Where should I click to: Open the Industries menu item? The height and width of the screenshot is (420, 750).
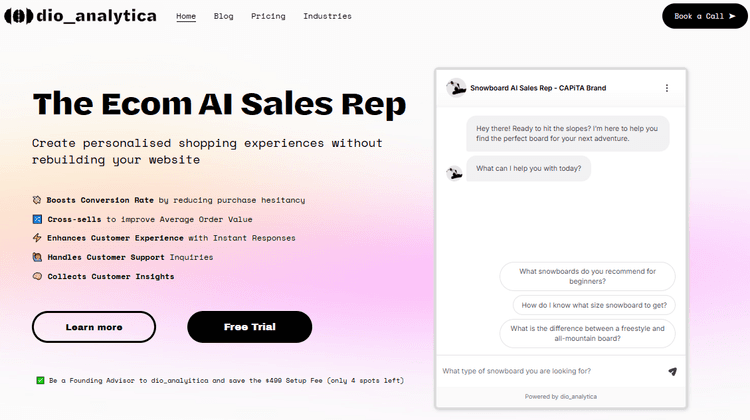coord(327,16)
